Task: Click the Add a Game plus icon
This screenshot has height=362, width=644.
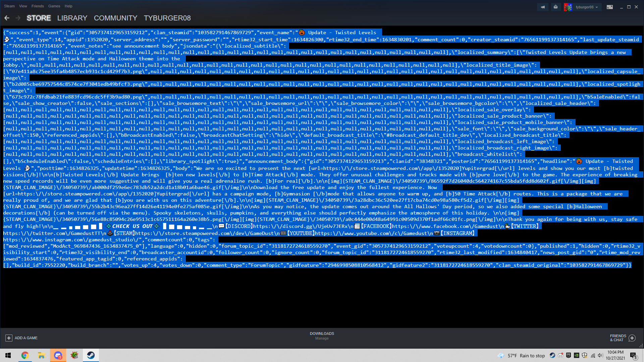Action: pos(9,338)
